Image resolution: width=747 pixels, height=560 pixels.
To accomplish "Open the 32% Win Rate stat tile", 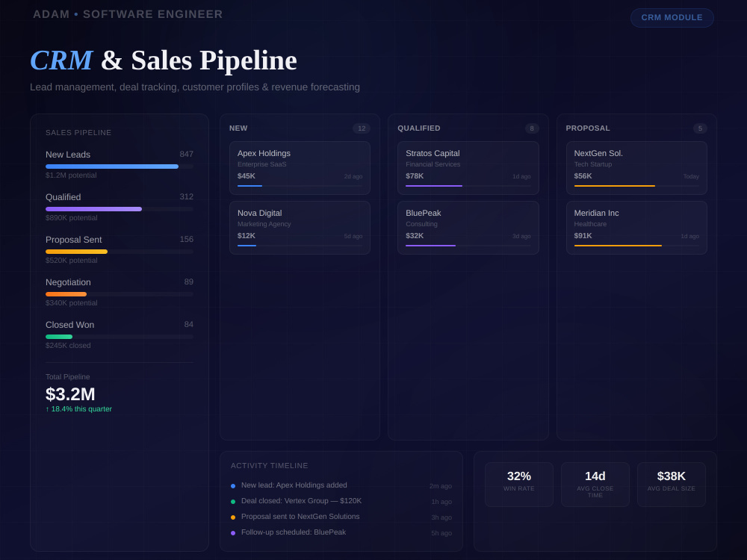I will [519, 485].
